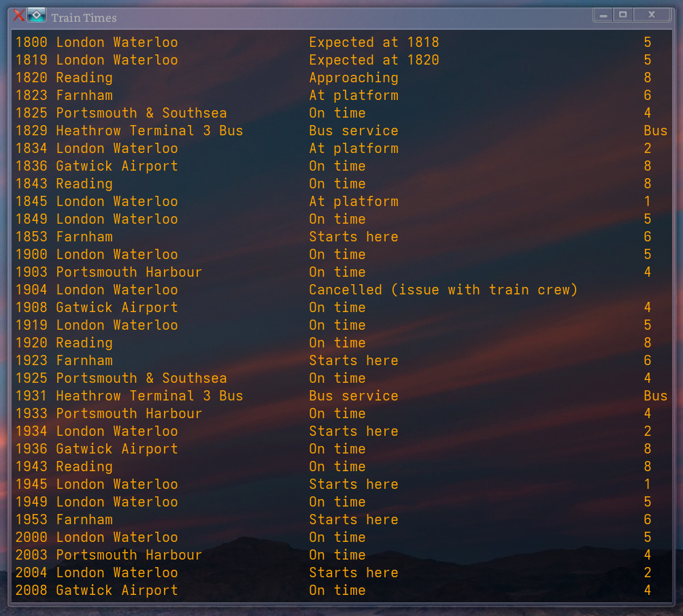Image resolution: width=683 pixels, height=616 pixels.
Task: Click the 'Bus' platform value for 1931
Action: click(656, 396)
